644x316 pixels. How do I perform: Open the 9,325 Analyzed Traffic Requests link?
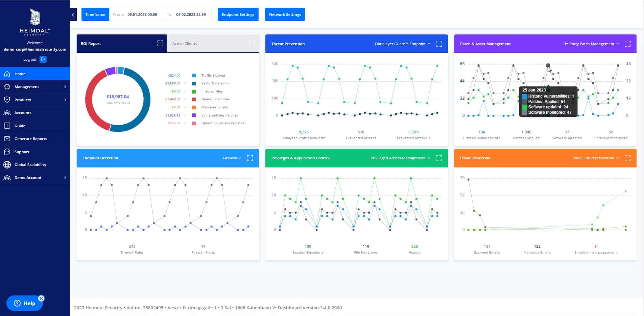[x=304, y=132]
